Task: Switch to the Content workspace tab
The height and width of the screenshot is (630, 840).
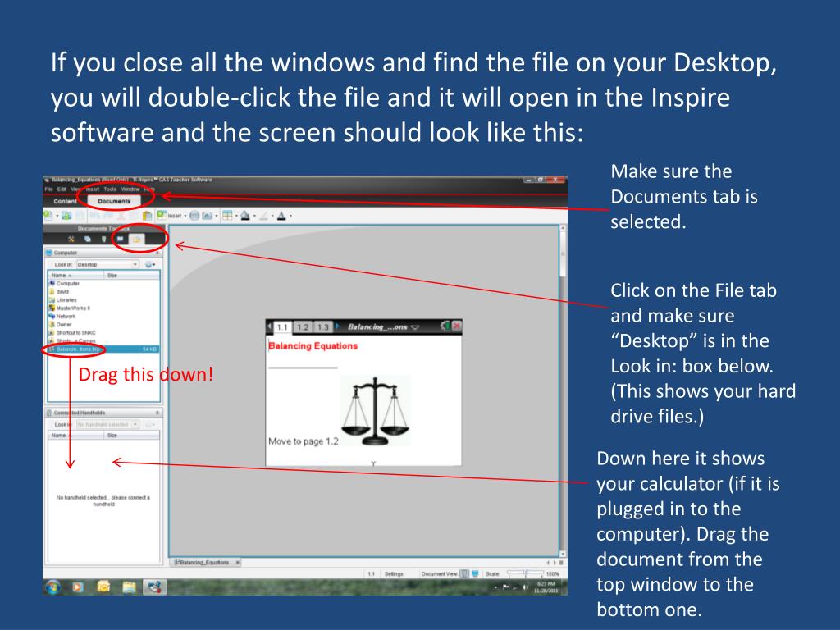Action: [65, 202]
